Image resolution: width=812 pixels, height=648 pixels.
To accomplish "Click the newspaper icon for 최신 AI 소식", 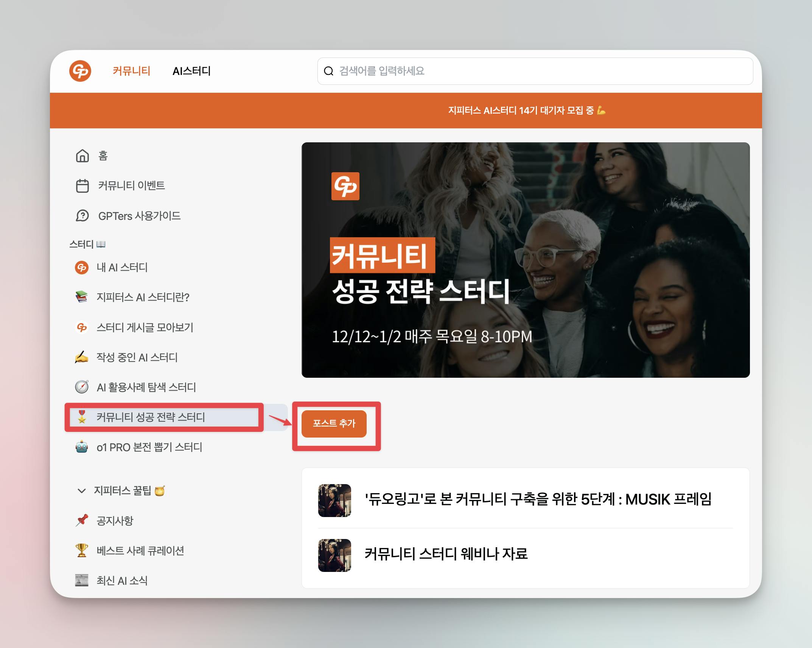I will 82,580.
